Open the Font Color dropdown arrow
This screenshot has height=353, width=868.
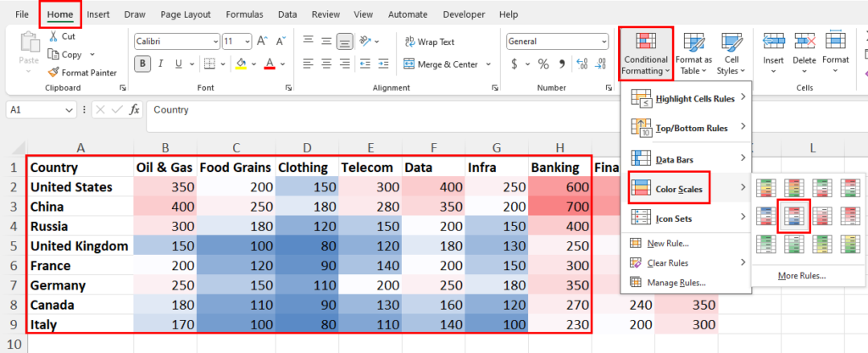282,64
